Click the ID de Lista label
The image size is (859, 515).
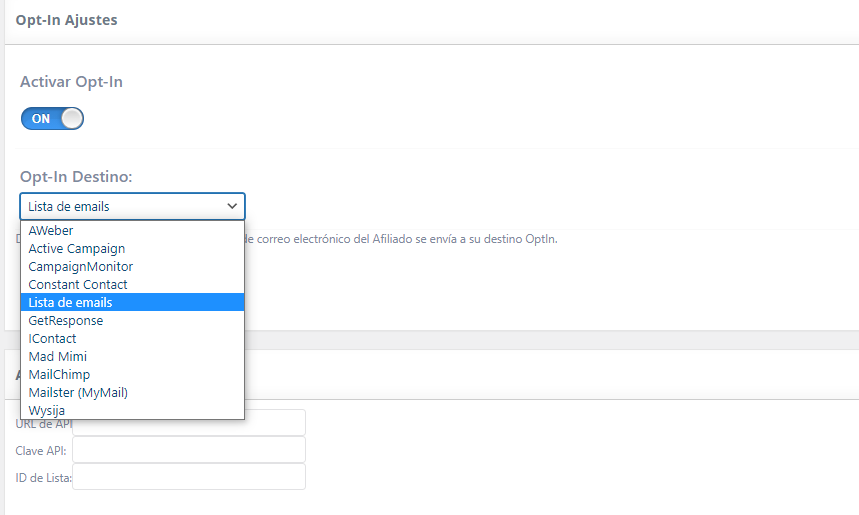point(44,478)
